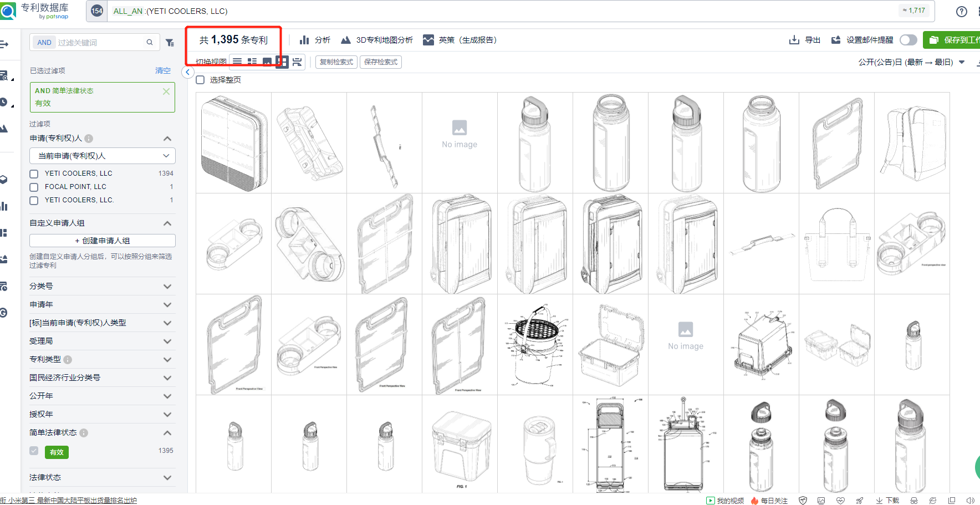
Task: Click the 英策 report generation icon
Action: click(x=428, y=39)
